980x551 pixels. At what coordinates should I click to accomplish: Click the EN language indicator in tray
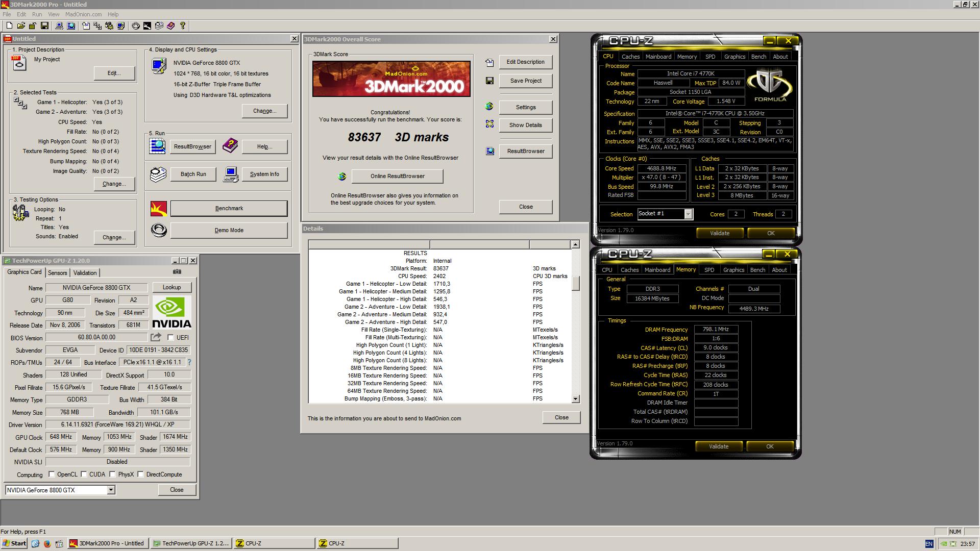928,544
